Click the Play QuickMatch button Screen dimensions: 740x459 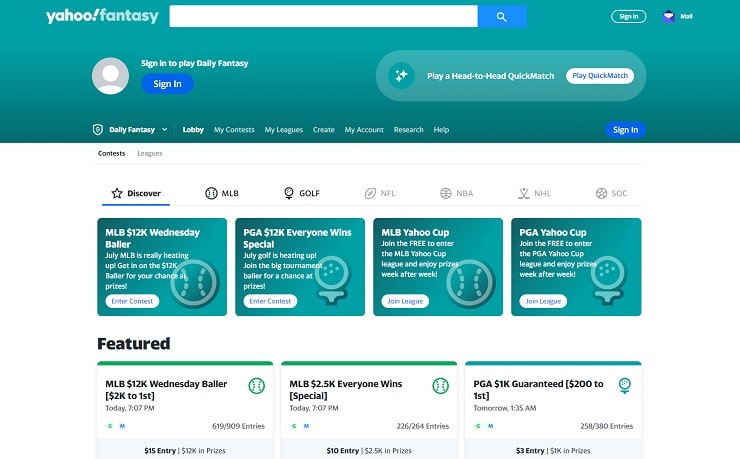[x=600, y=75]
